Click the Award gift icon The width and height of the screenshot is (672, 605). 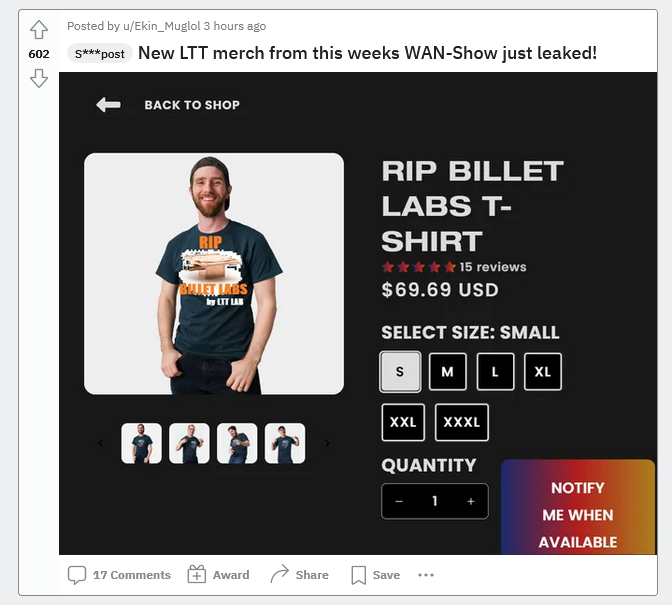tap(197, 575)
